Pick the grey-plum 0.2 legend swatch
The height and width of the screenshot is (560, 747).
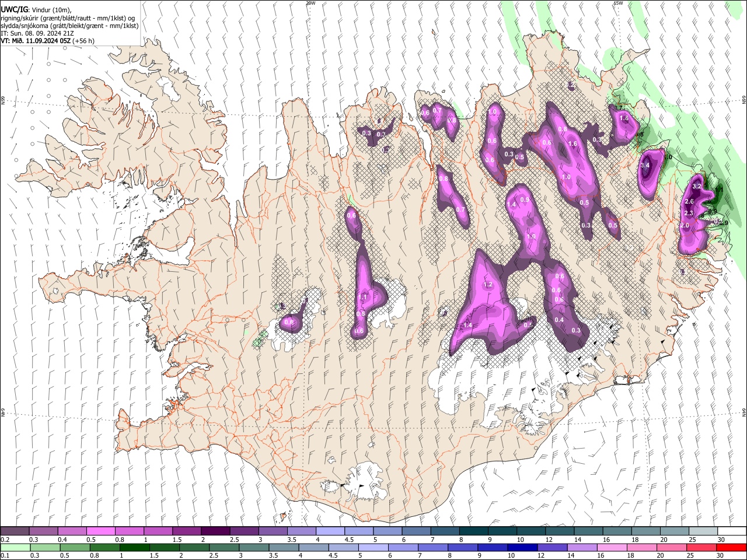(15, 531)
